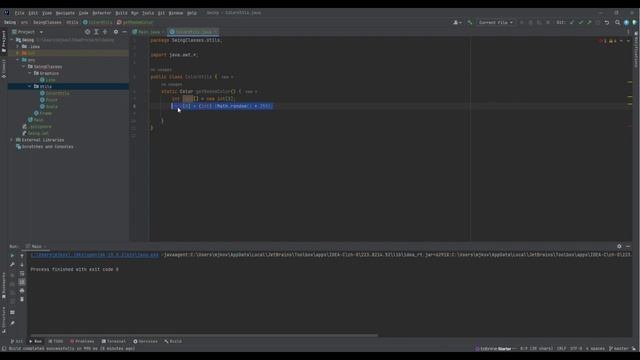Open the Project tool window side tab
This screenshot has height=360, width=640.
pos(4,41)
